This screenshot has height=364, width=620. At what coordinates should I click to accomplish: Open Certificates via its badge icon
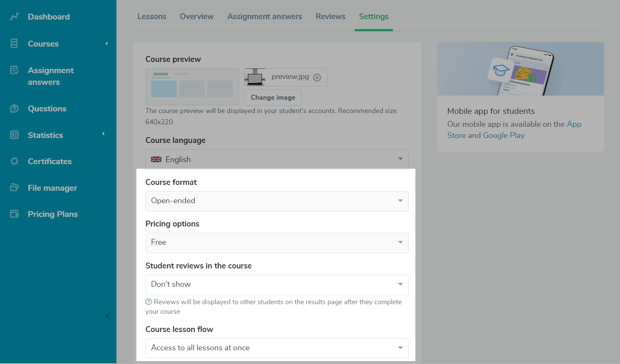pos(14,161)
